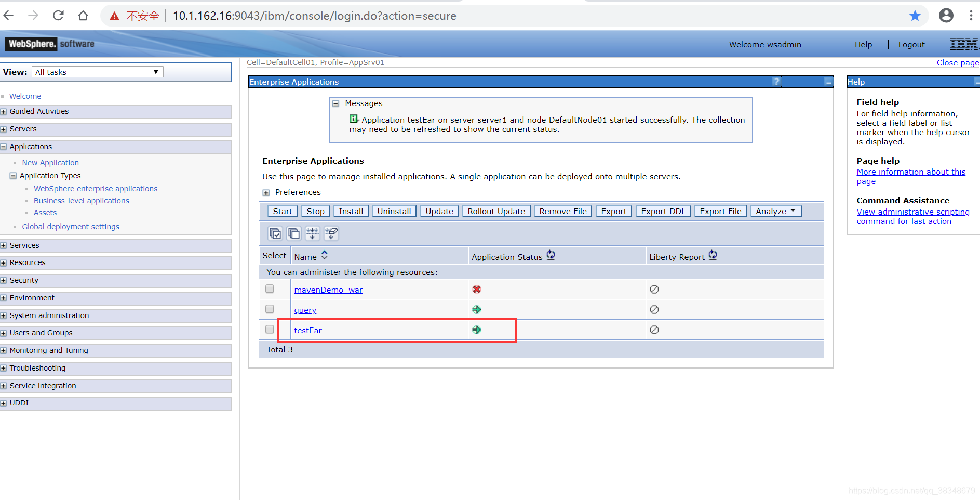This screenshot has height=500, width=980.
Task: Click the Clear Filter Value icon
Action: 331,233
